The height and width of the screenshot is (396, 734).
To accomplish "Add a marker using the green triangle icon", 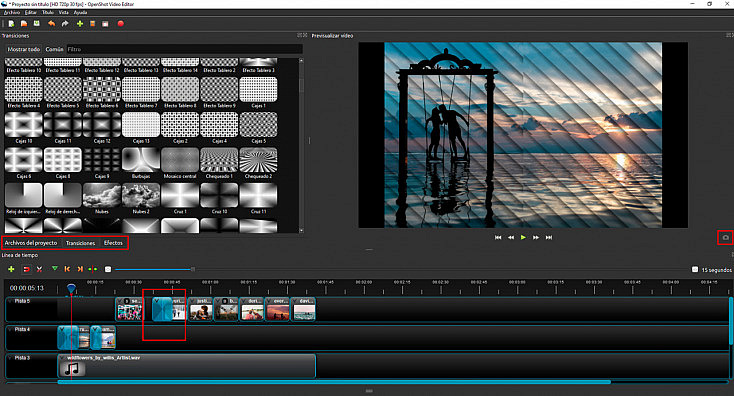I will (x=55, y=269).
